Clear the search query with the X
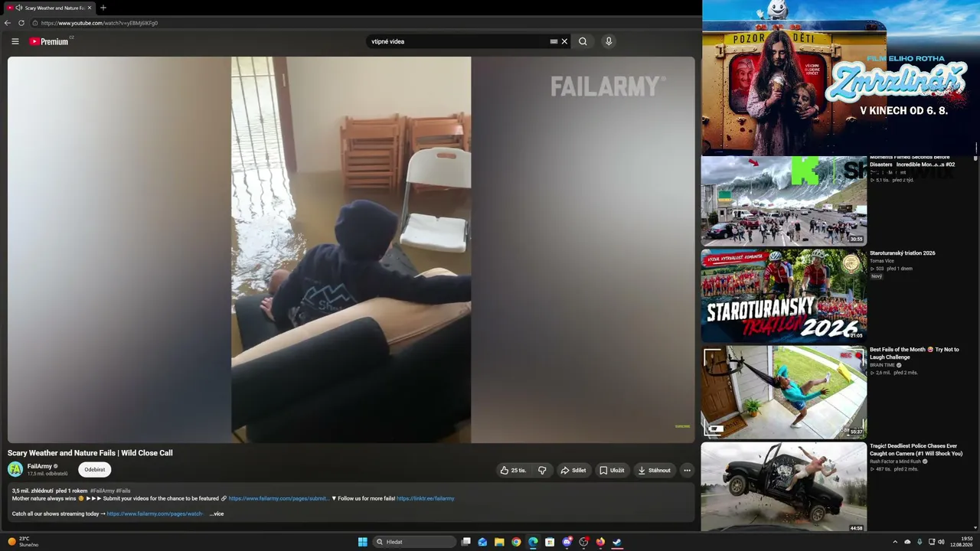Viewport: 980px width, 551px height. 564,41
